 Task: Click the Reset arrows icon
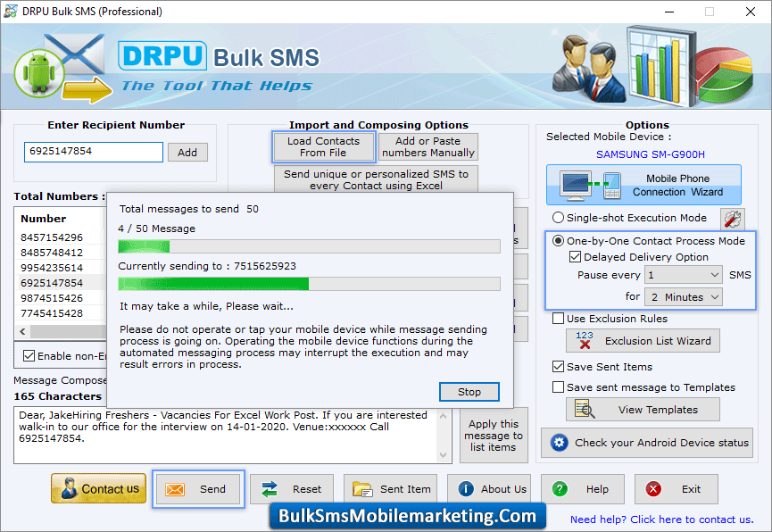[x=270, y=489]
